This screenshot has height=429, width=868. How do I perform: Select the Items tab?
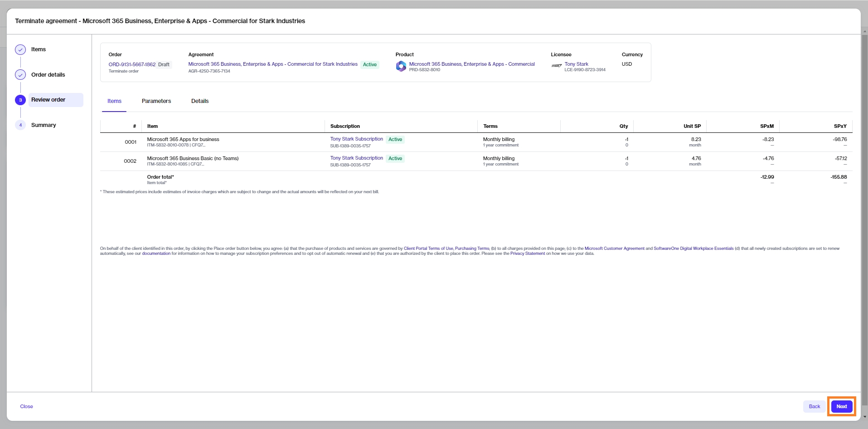click(x=114, y=101)
